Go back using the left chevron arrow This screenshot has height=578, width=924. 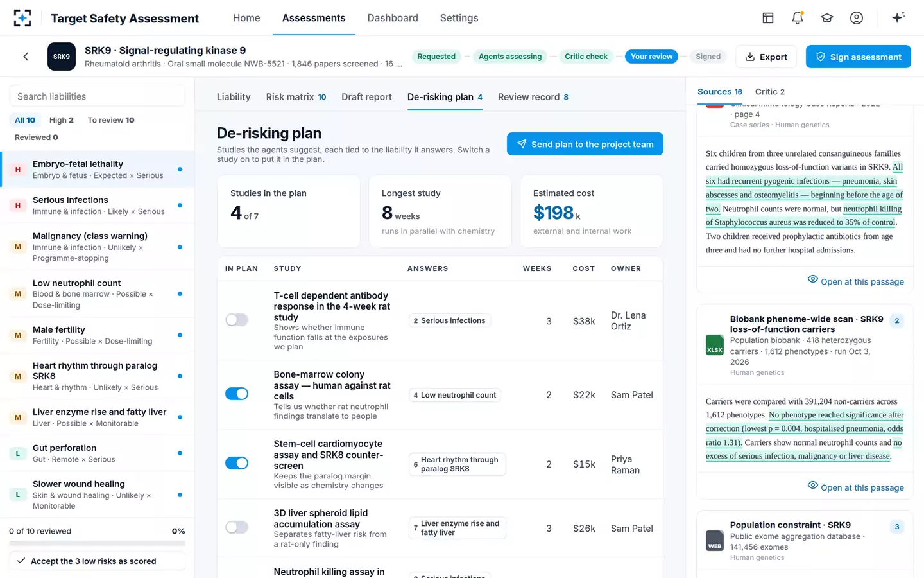26,57
